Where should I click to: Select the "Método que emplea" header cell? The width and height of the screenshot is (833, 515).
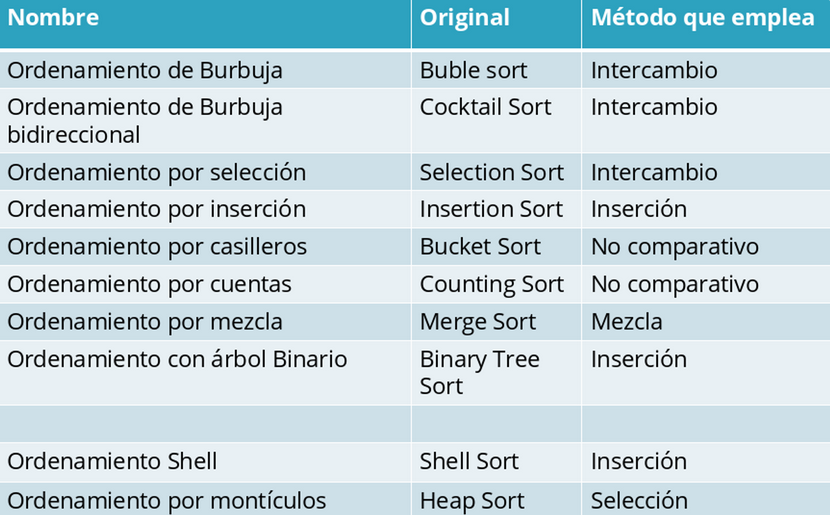[702, 18]
